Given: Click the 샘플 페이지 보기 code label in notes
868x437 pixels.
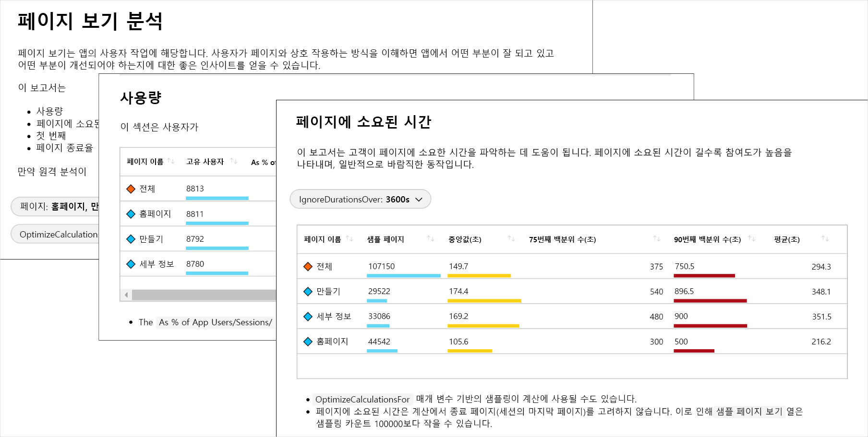Looking at the screenshot, I should point(749,412).
